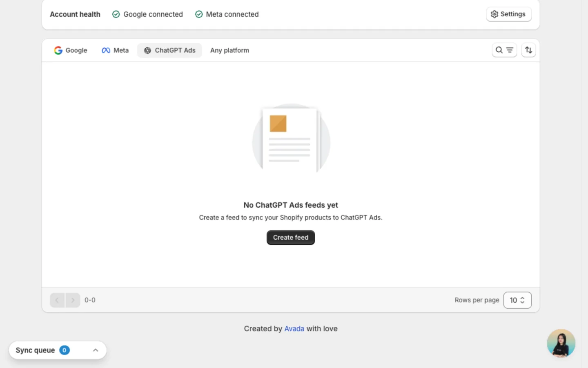Screen dimensions: 588x368
Task: Open the support chat avatar
Action: [561, 343]
